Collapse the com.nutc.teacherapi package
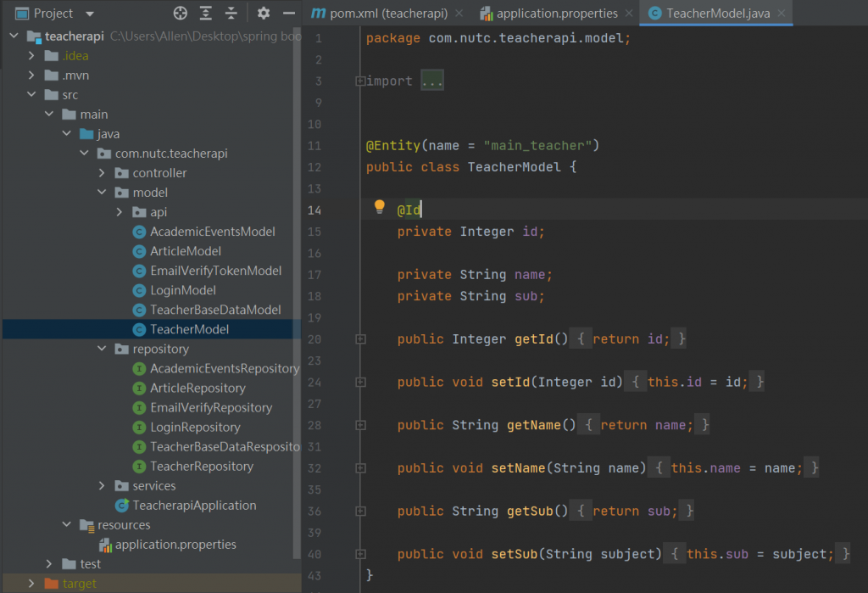 pyautogui.click(x=85, y=153)
